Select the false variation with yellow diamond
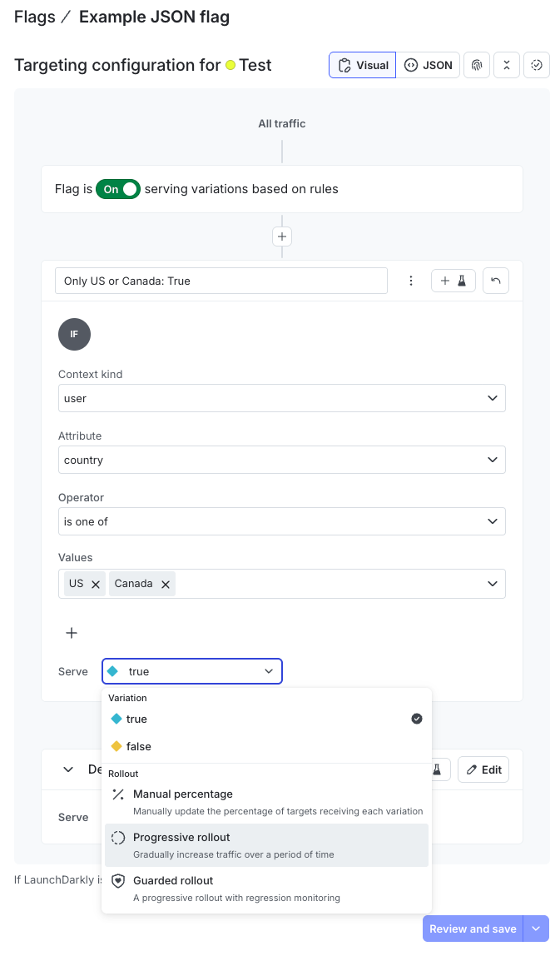Image resolution: width=560 pixels, height=956 pixels. tap(138, 746)
